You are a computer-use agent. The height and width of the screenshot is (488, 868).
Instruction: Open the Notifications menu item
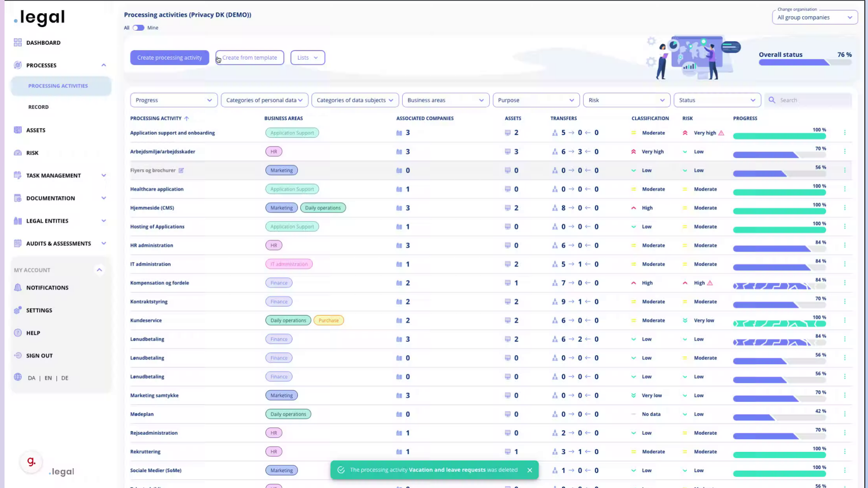tap(47, 287)
